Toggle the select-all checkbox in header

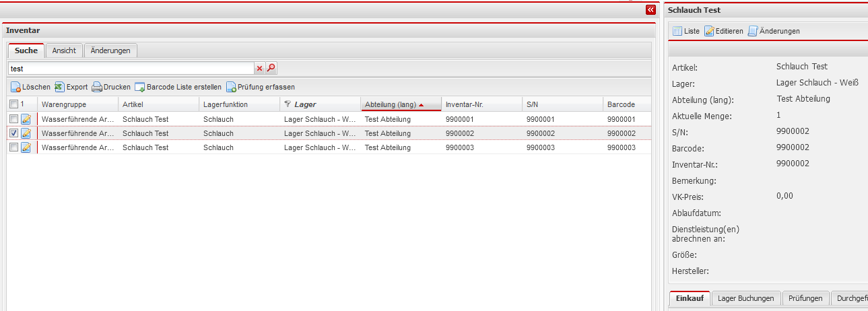click(x=14, y=104)
